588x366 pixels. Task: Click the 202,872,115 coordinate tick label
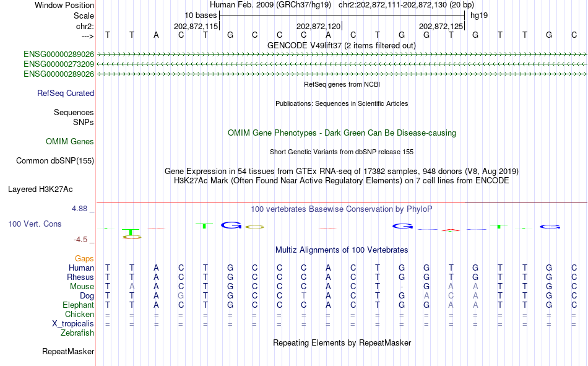[x=196, y=26]
